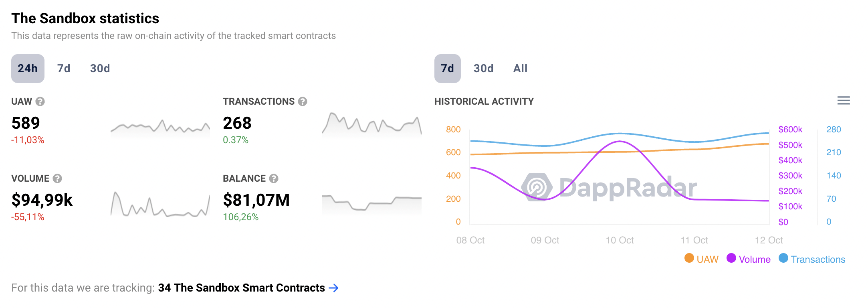The image size is (868, 308).
Task: Toggle the Transactions series in chart legend
Action: point(812,259)
